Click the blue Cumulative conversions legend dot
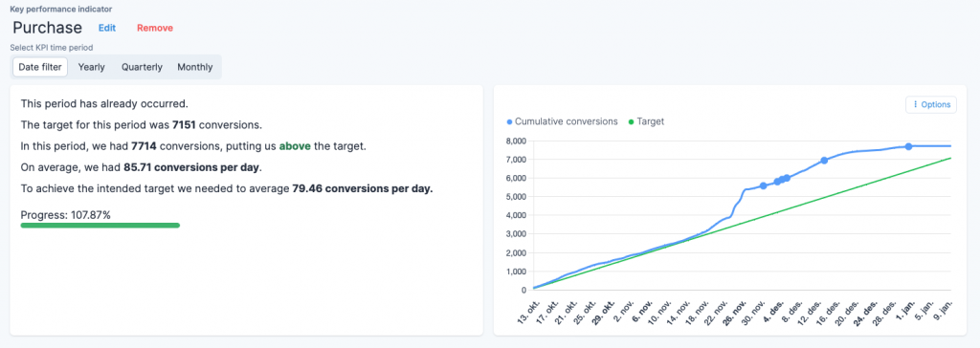 point(509,121)
